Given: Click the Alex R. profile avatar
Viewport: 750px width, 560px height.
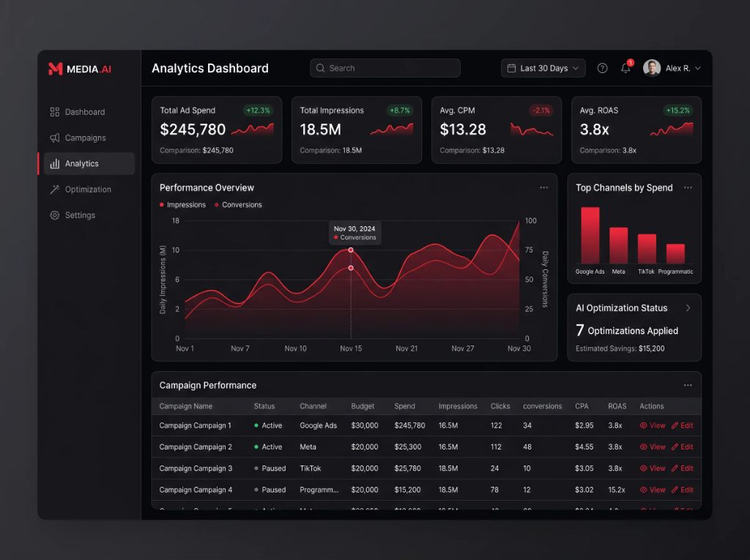Looking at the screenshot, I should (x=651, y=68).
